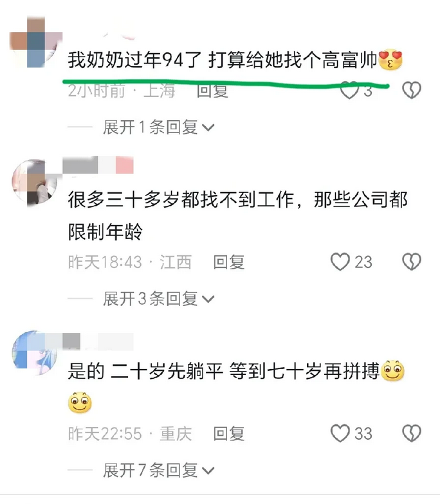Dislike the Shanghai comment with broken heart
The width and height of the screenshot is (440, 504).
[x=412, y=90]
